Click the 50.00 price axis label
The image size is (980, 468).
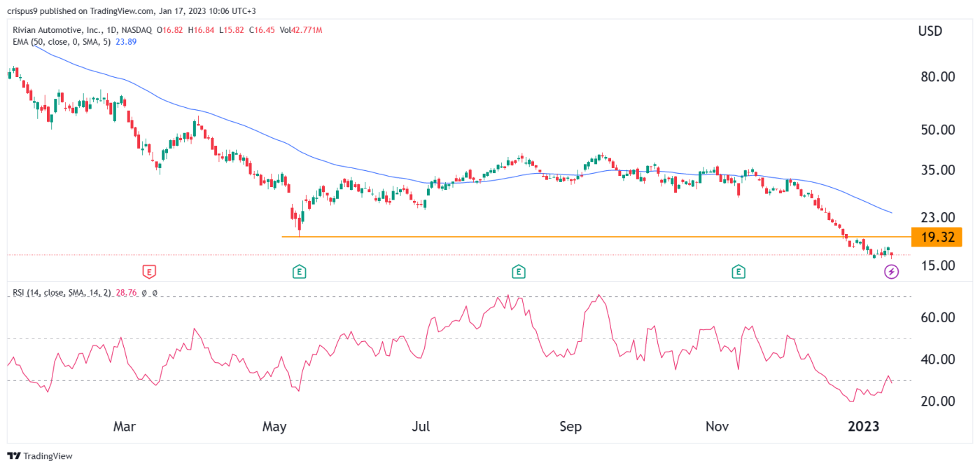point(939,130)
